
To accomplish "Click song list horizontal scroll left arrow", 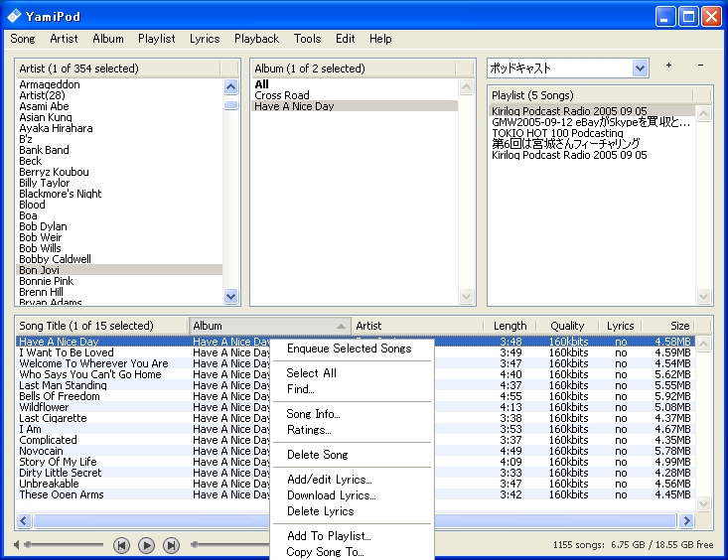I will click(x=25, y=521).
